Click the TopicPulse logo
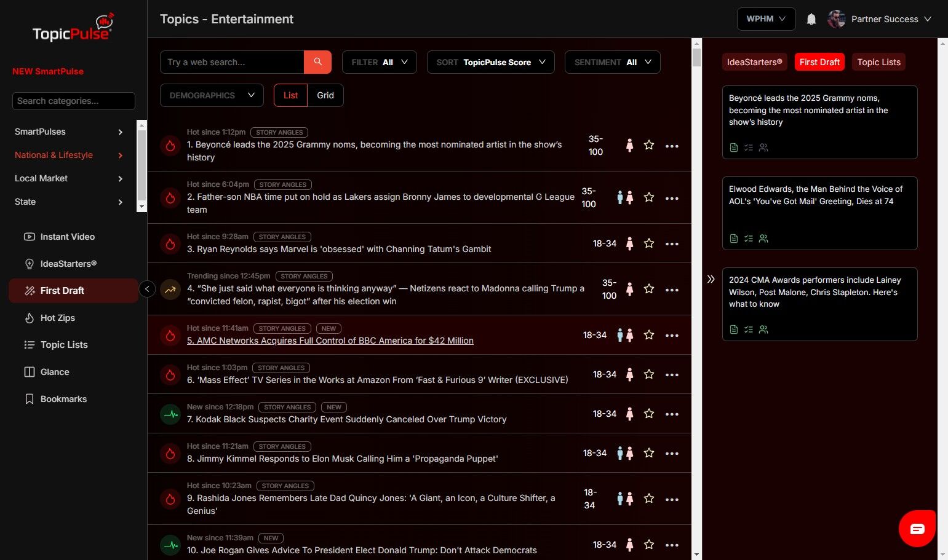This screenshot has height=560, width=948. tap(73, 28)
